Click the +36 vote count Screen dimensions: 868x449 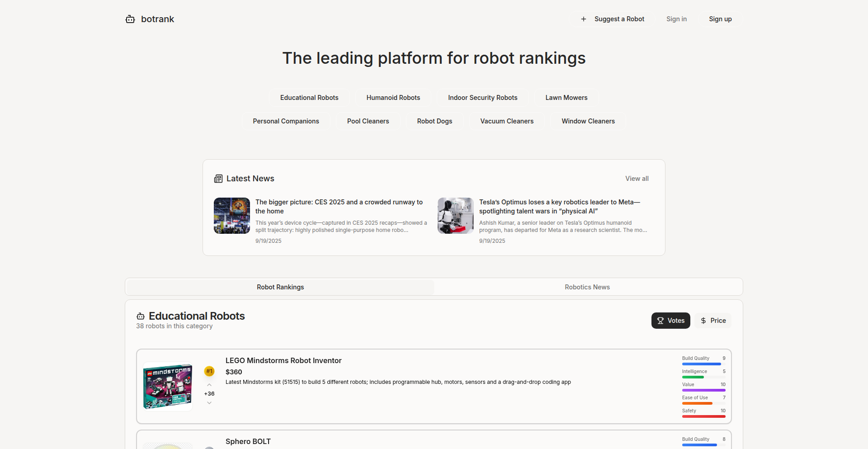coord(209,394)
